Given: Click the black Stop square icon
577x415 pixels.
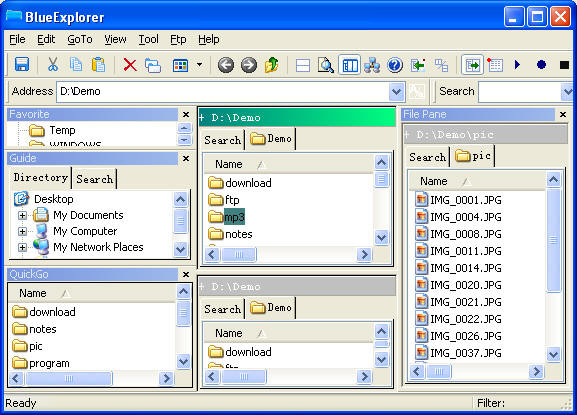Looking at the screenshot, I should (x=564, y=65).
